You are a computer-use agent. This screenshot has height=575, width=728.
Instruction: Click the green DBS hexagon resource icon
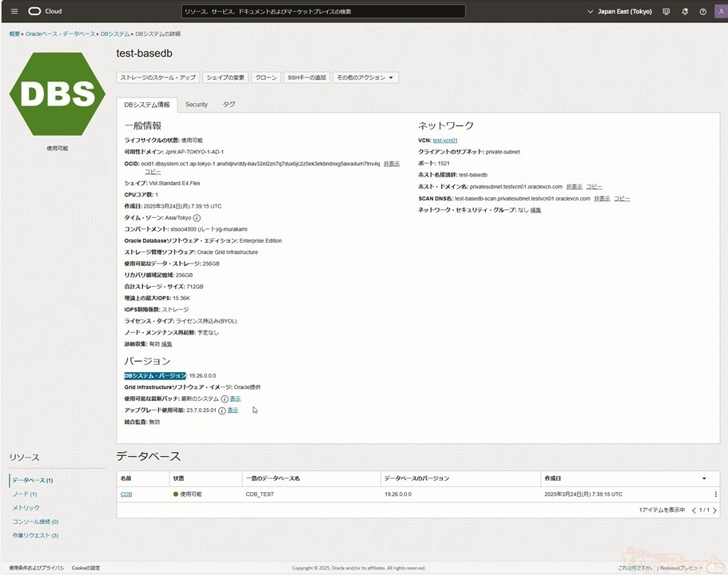pyautogui.click(x=58, y=93)
